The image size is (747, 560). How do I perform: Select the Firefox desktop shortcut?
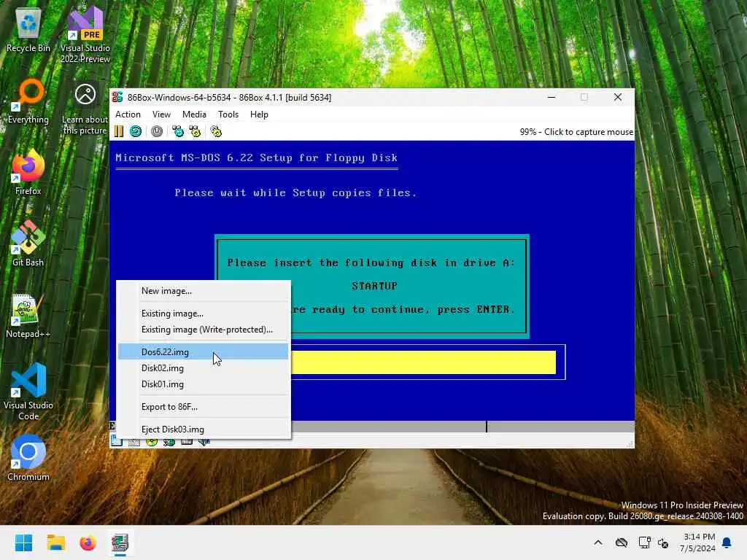point(28,172)
